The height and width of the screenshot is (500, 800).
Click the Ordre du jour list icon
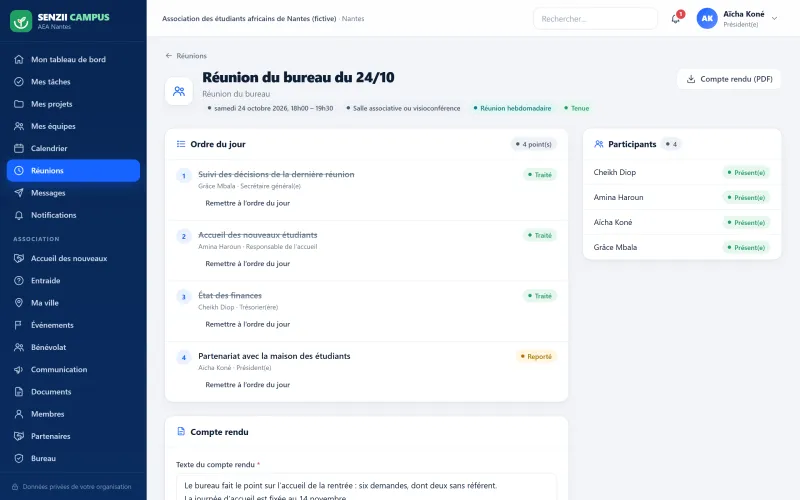tap(181, 144)
